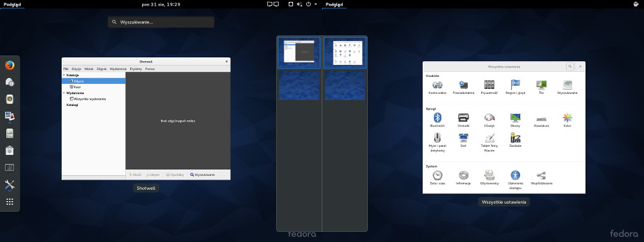Open Mysz i panel dotykowy settings
644x242 pixels.
438,142
